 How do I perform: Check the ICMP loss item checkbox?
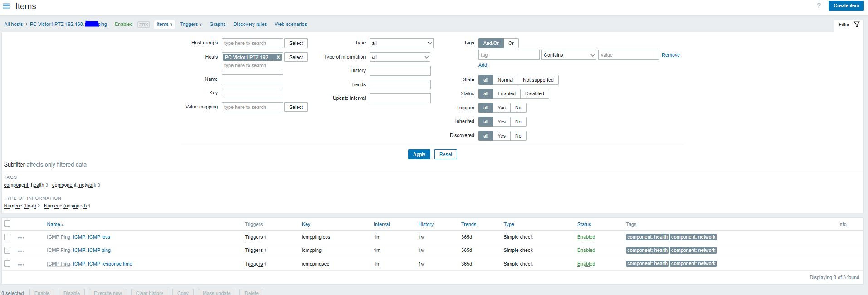[x=7, y=237]
